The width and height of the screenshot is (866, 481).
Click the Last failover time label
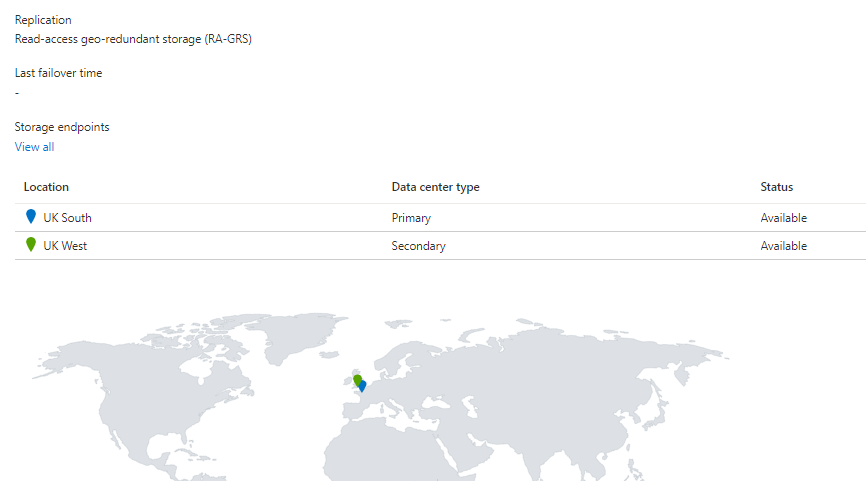click(58, 73)
